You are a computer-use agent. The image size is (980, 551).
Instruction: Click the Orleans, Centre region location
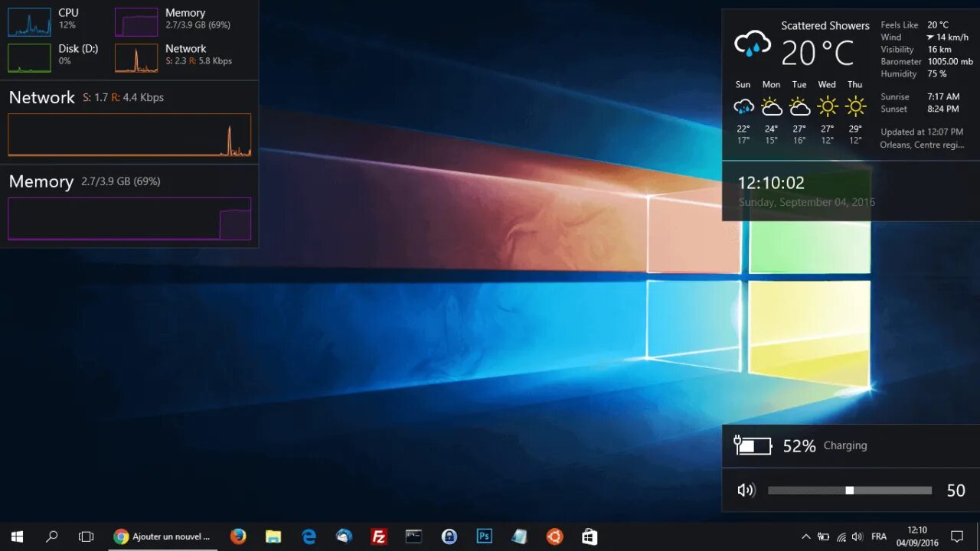click(923, 145)
